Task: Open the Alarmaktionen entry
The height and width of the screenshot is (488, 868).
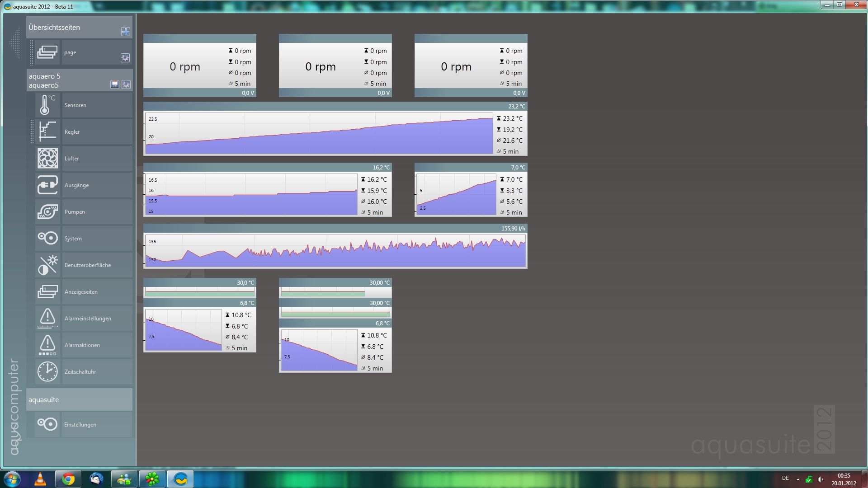Action: (97, 345)
